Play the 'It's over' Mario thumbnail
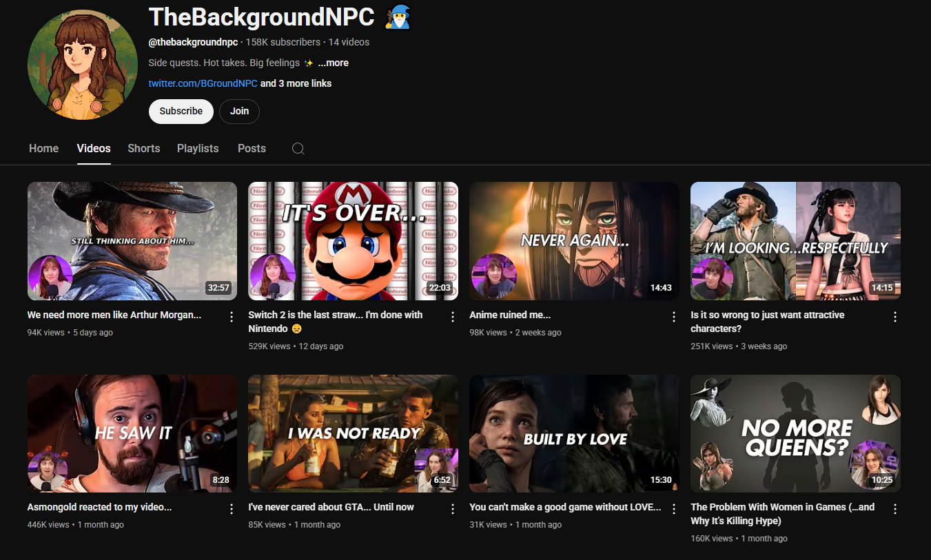Screen dimensions: 931x560 click(353, 241)
